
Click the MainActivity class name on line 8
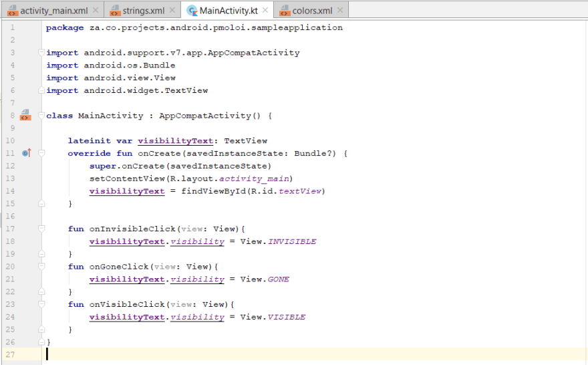pyautogui.click(x=111, y=116)
